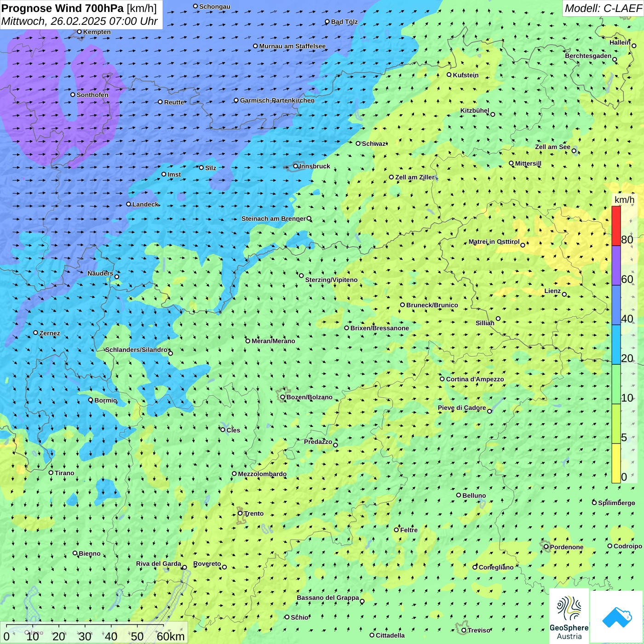644x644 pixels.
Task: Click the yellow 0–5 km/h legend segment
Action: tap(616, 463)
